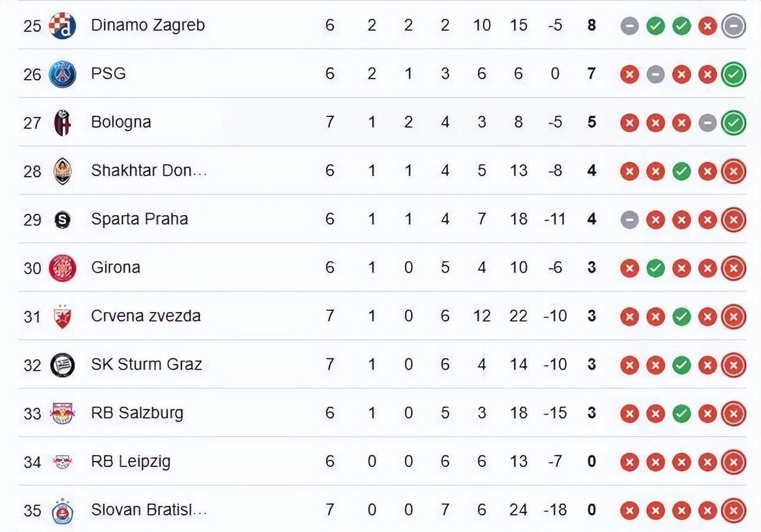Viewport: 761px width, 532px height.
Task: Click RB Leipzig's latest loss indicator
Action: [x=733, y=462]
